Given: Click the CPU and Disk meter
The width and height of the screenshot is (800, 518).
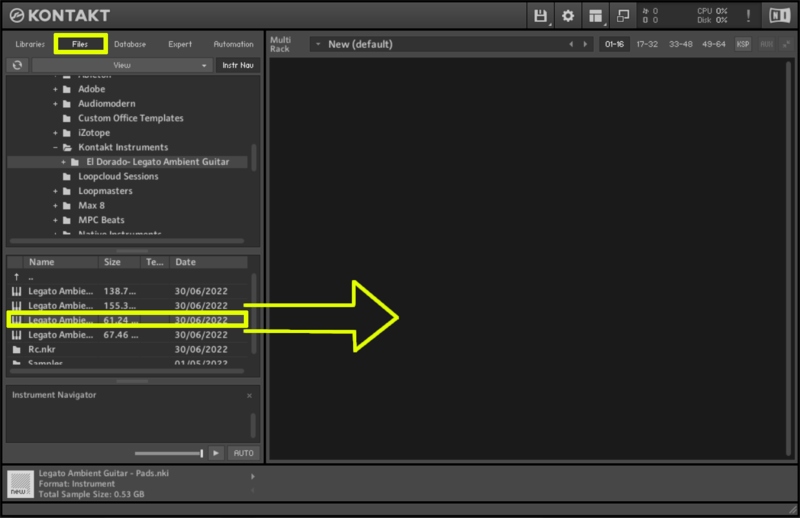Looking at the screenshot, I should pyautogui.click(x=712, y=16).
